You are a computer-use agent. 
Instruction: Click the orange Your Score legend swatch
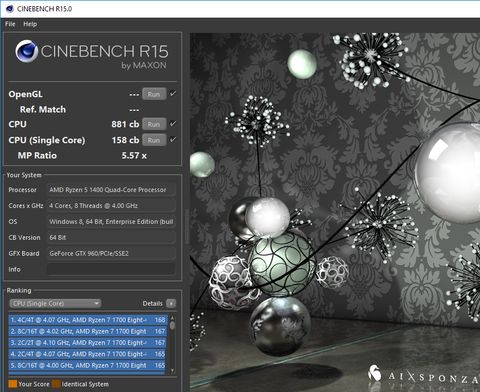pyautogui.click(x=12, y=384)
